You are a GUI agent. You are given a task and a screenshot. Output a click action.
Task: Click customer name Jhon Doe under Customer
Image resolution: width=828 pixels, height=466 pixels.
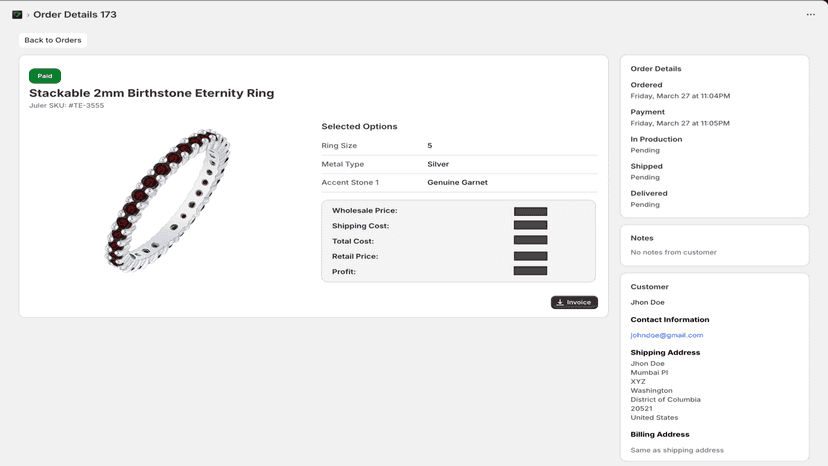tap(647, 302)
